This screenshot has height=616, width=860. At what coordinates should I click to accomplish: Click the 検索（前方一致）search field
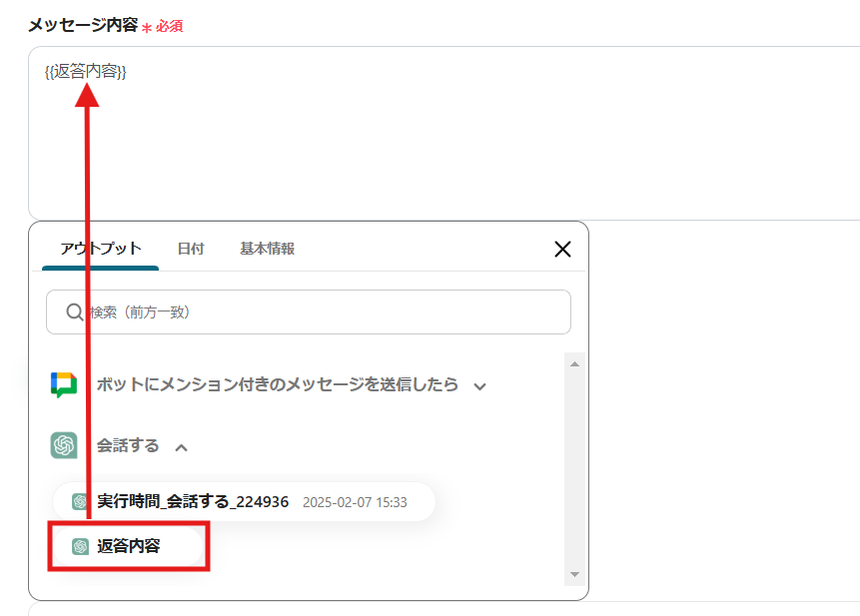pyautogui.click(x=309, y=312)
